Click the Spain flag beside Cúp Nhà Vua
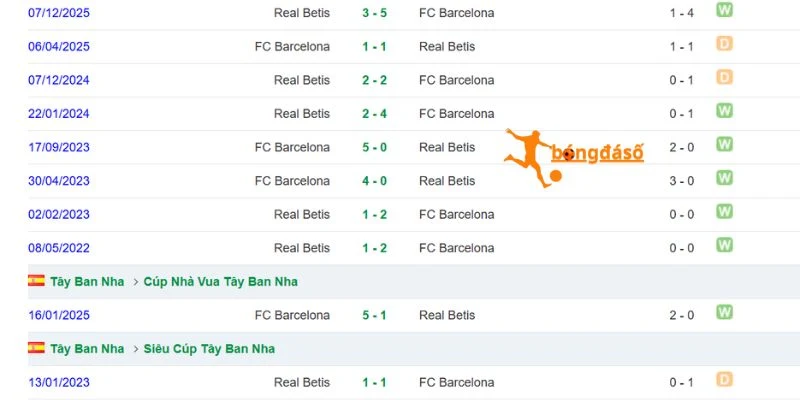 [x=36, y=281]
